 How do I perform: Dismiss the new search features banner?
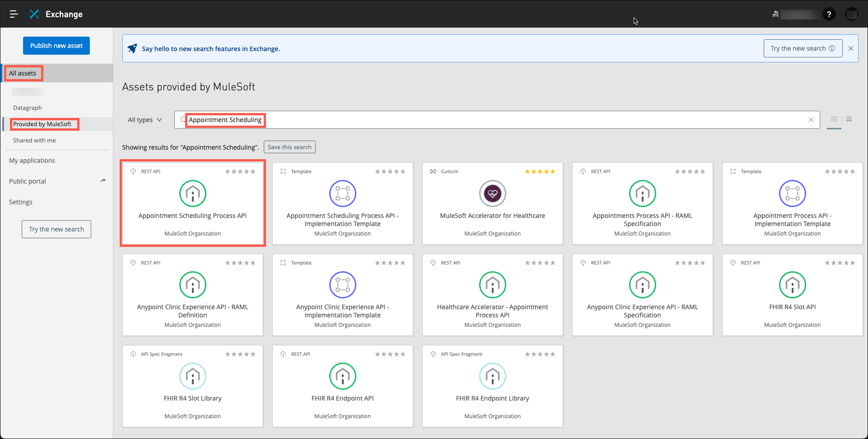point(851,48)
